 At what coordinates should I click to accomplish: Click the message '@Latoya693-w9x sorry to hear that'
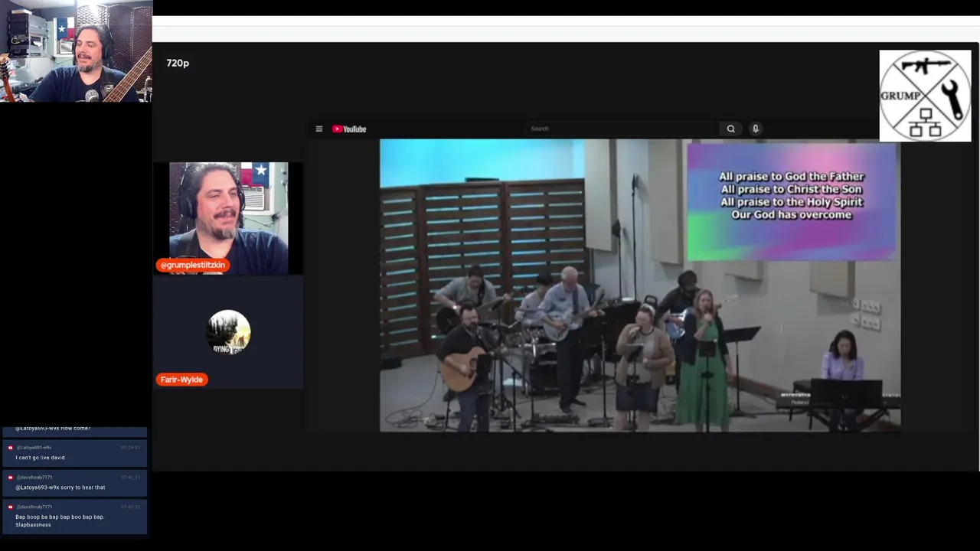coord(60,487)
